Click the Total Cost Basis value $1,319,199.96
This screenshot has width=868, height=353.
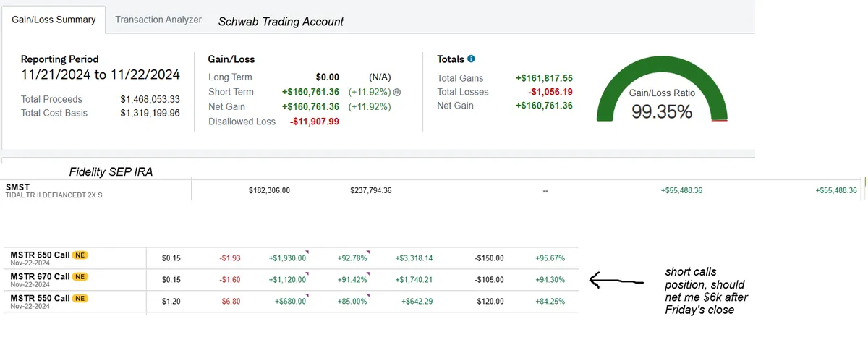(150, 113)
